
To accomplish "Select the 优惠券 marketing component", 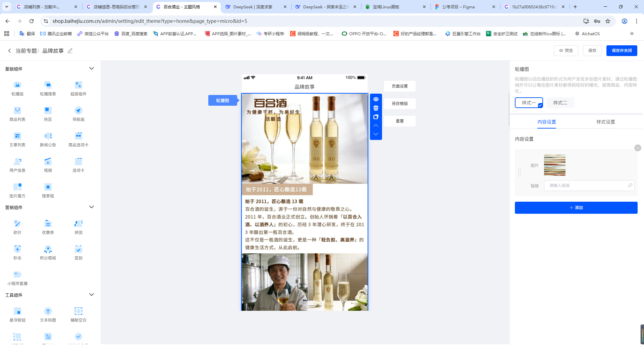I will (48, 227).
